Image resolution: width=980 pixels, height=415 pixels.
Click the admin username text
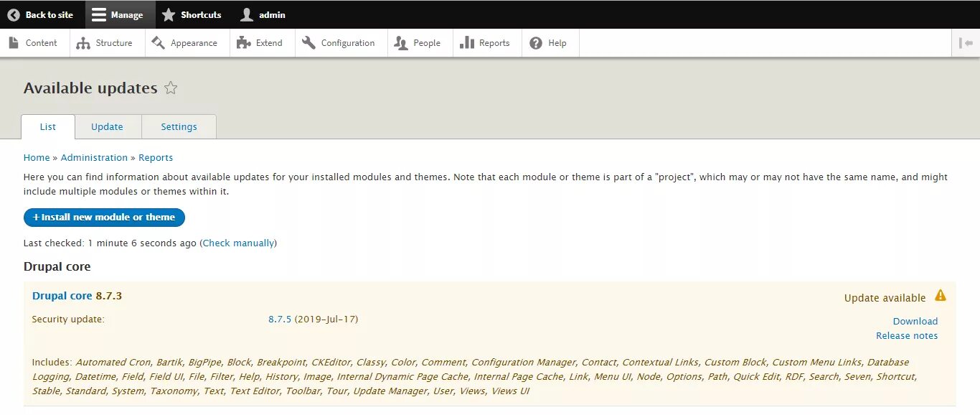click(x=272, y=14)
